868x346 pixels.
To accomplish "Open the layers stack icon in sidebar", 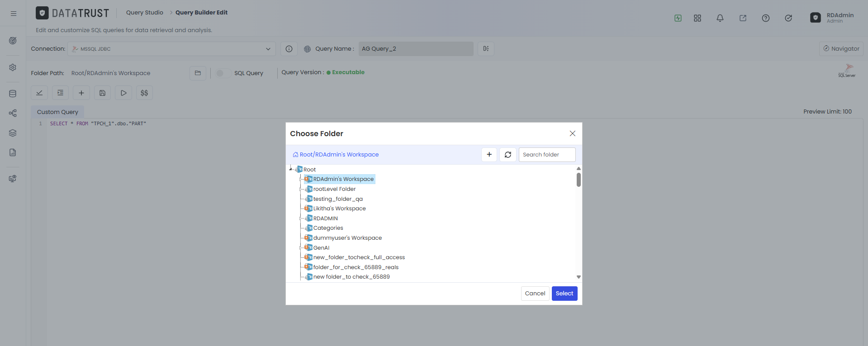I will (13, 133).
